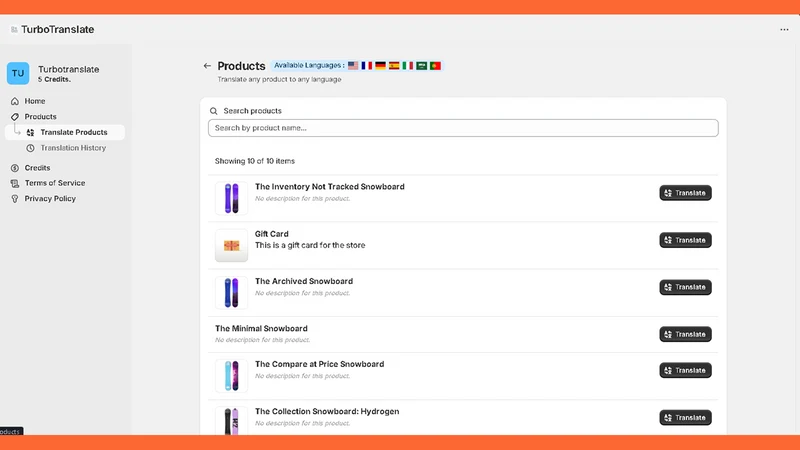This screenshot has height=450, width=800.
Task: Open Terms of Service page
Action: click(55, 183)
